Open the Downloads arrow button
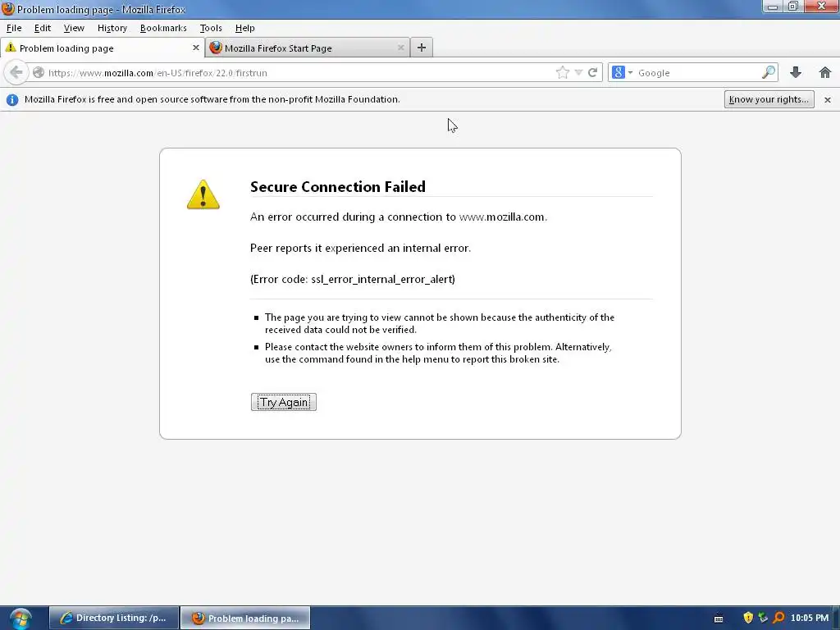 point(796,72)
